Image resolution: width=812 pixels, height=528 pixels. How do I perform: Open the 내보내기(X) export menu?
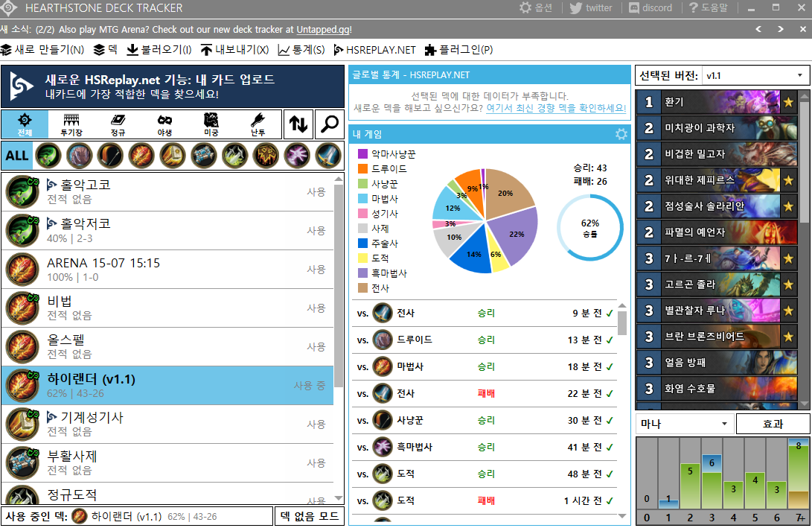[x=234, y=50]
